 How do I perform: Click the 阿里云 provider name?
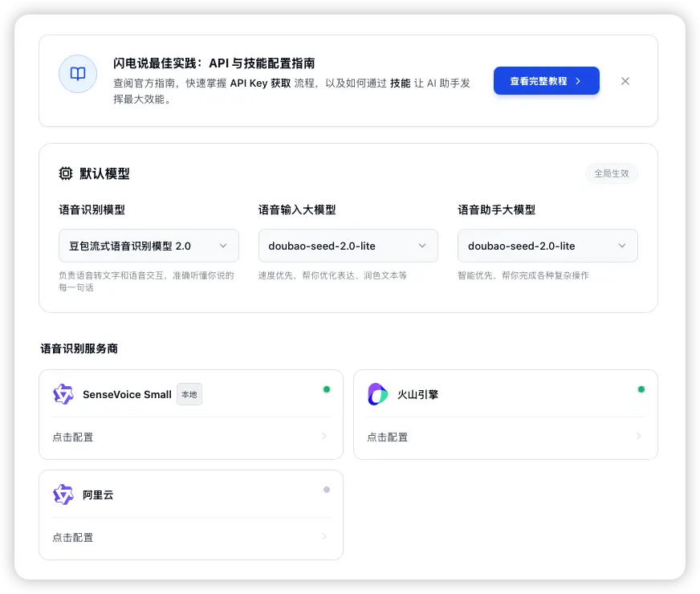pos(98,495)
